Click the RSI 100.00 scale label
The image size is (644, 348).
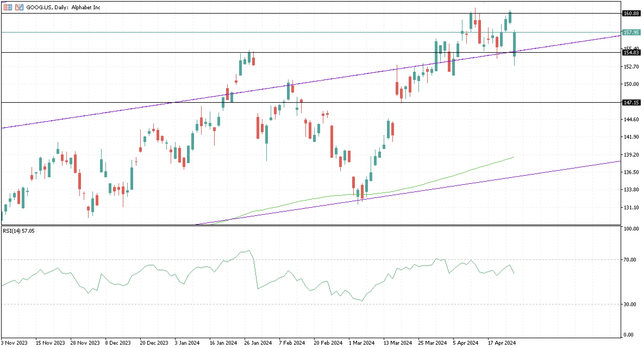point(631,229)
